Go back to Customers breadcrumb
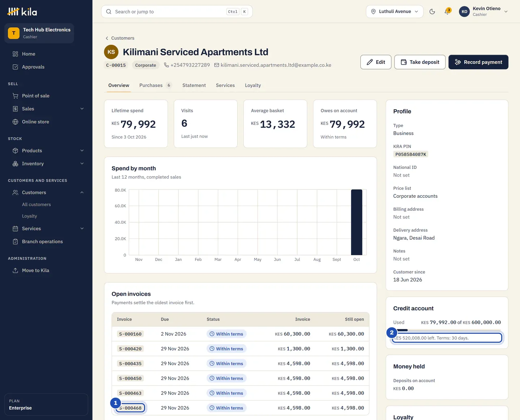Screen dimensions: 520x420 coord(120,38)
